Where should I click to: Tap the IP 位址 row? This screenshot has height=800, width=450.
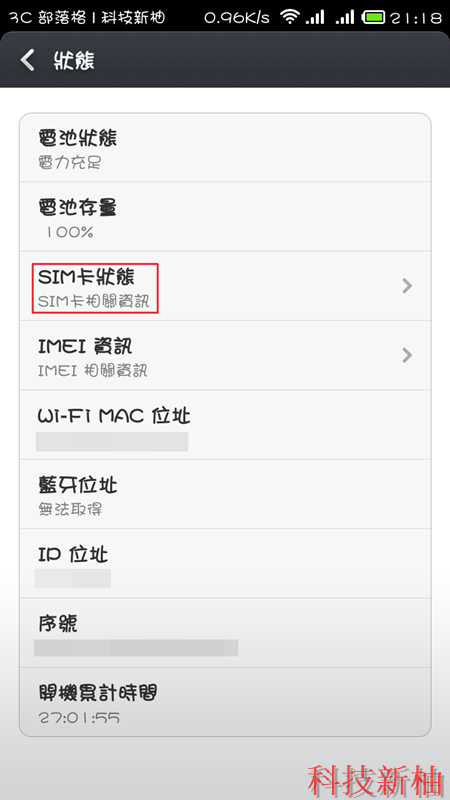coord(225,563)
